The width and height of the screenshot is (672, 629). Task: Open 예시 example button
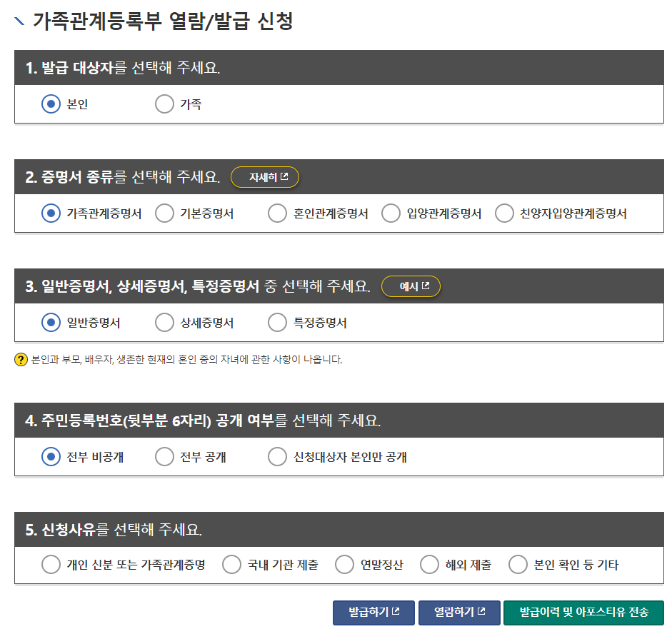point(411,286)
